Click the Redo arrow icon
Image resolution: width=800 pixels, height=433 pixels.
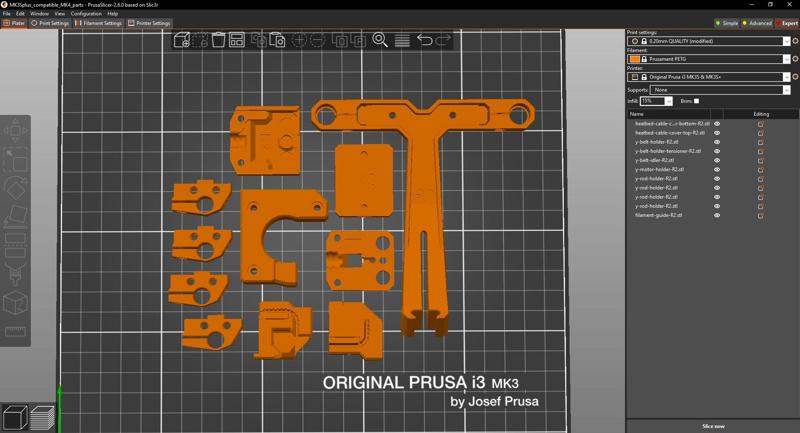442,40
